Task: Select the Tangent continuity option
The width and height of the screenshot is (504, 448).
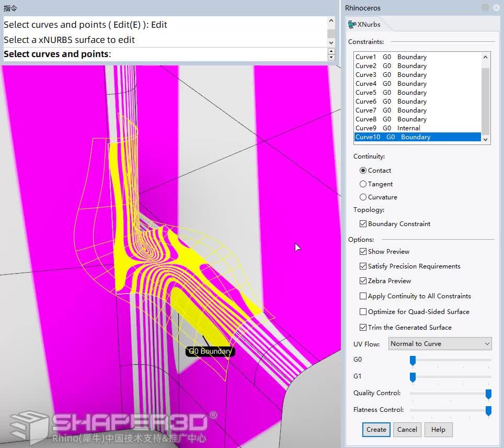Action: [x=363, y=184]
